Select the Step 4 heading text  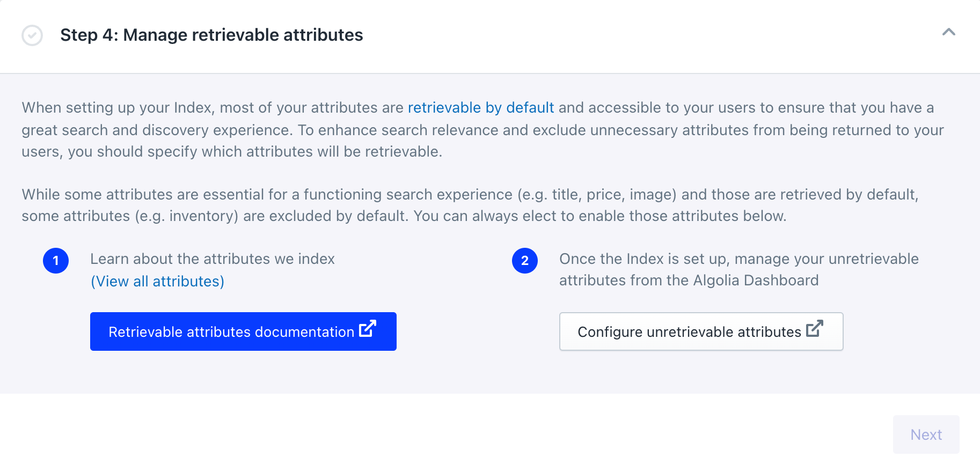(212, 35)
